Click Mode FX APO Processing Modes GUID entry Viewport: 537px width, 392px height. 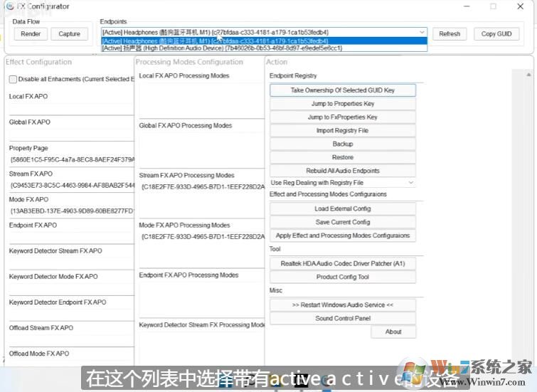[203, 237]
